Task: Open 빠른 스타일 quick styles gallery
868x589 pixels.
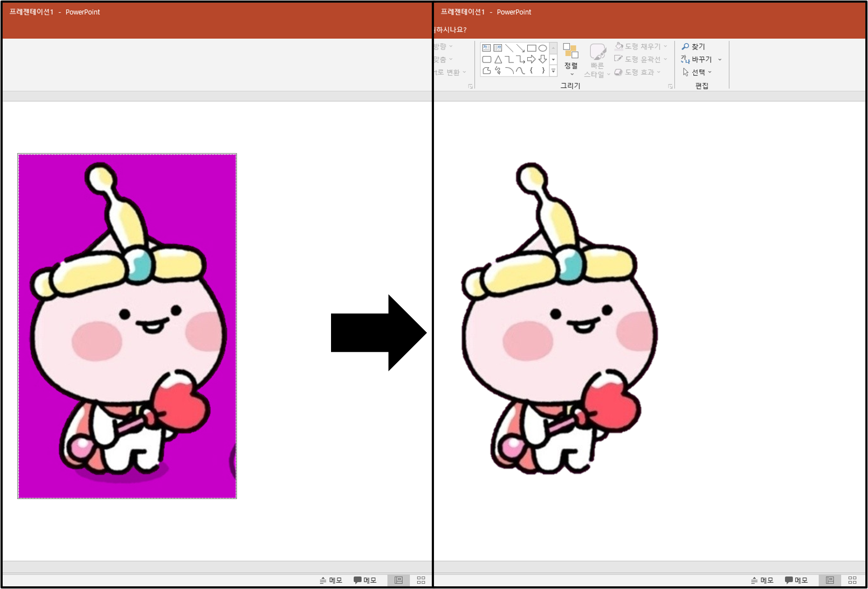Action: 597,60
